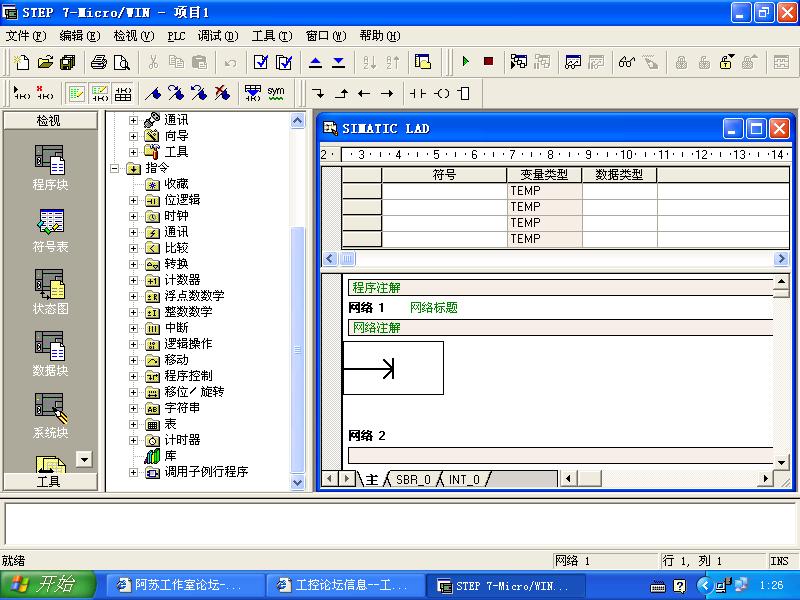Open the 文件(F) menu
The image size is (800, 600).
coord(26,36)
